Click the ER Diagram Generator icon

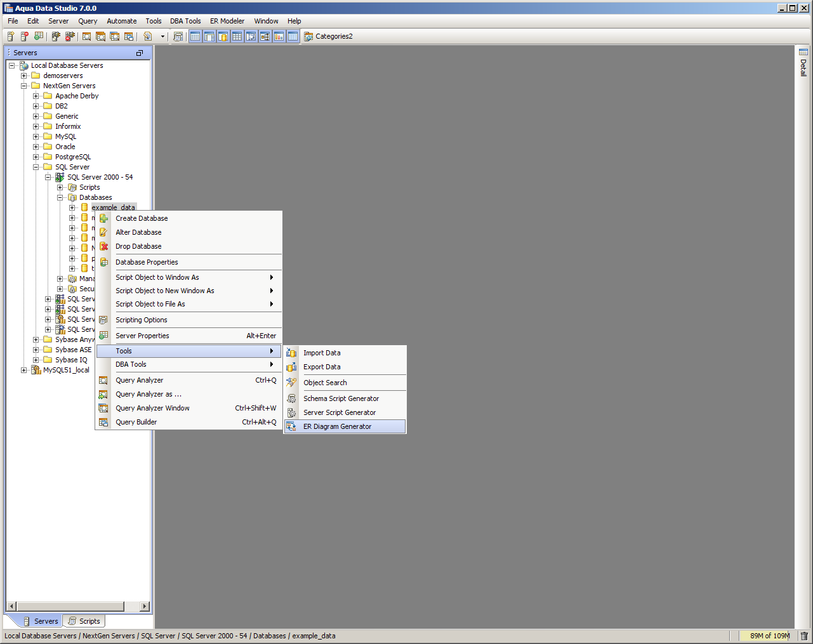coord(291,426)
